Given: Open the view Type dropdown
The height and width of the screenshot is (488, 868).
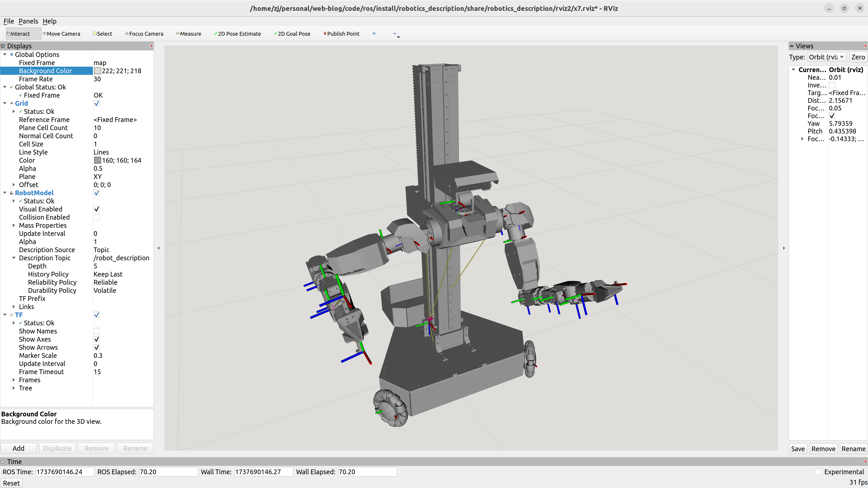Looking at the screenshot, I should coord(827,57).
